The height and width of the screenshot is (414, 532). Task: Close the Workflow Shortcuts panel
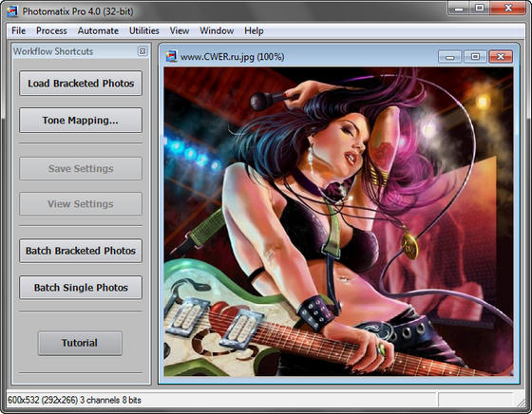coord(142,51)
